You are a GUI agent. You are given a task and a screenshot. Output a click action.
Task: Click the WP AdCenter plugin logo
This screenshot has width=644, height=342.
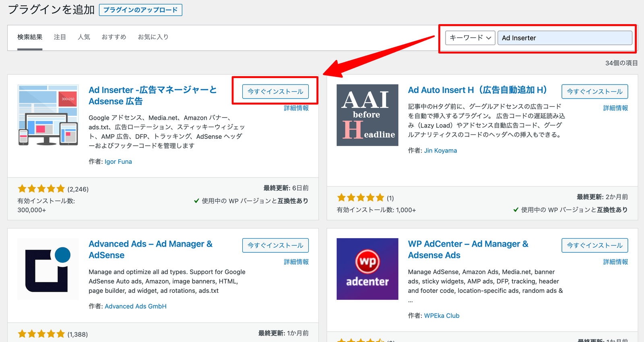coord(367,269)
